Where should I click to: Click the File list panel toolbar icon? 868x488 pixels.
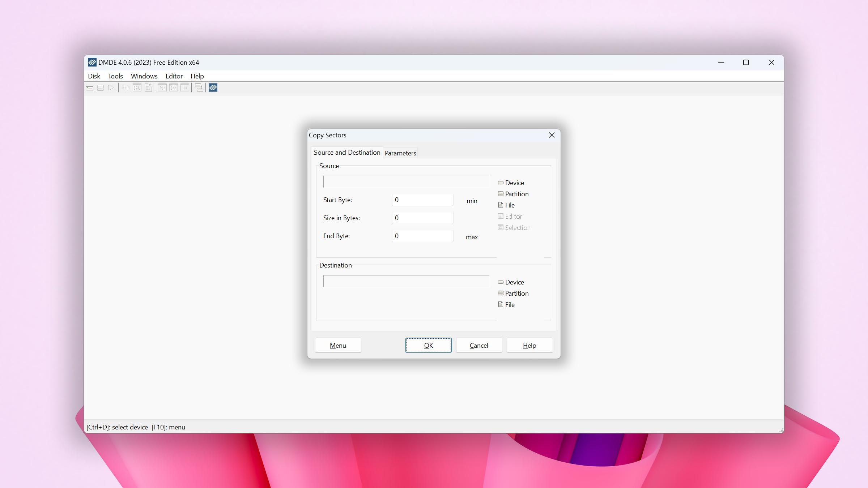click(174, 88)
